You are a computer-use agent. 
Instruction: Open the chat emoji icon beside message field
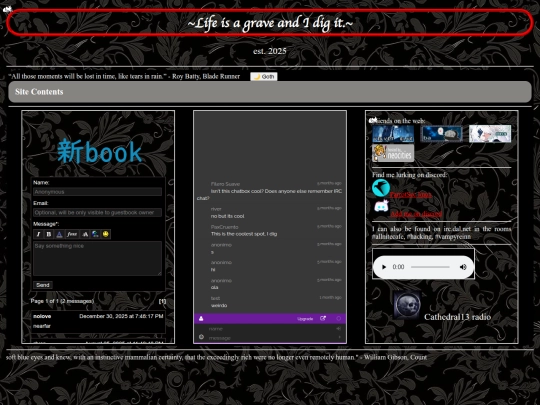point(201,337)
